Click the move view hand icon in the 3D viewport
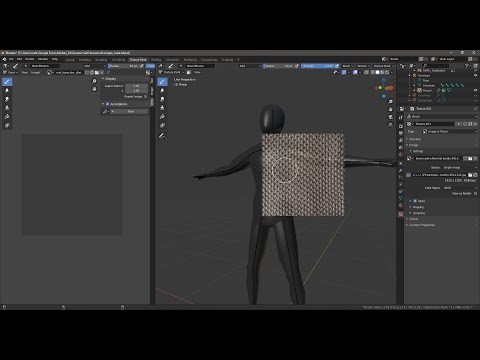 390,109
